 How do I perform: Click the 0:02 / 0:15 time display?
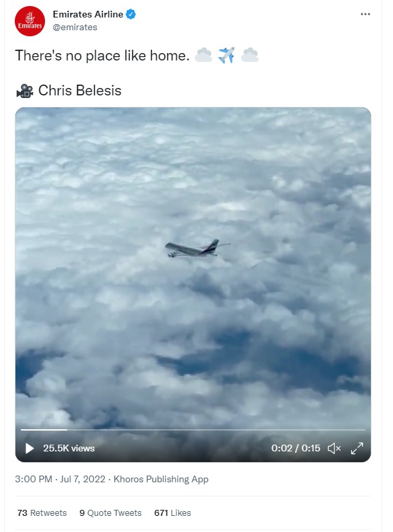pos(296,448)
